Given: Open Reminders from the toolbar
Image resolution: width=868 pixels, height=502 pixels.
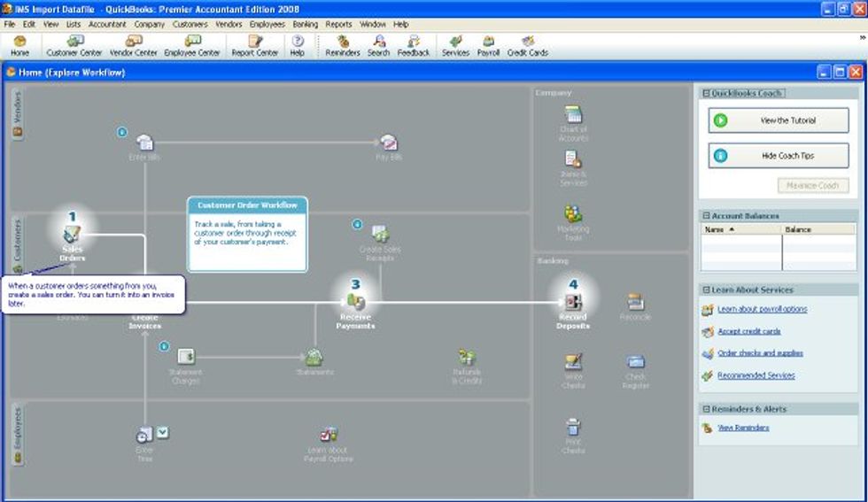Looking at the screenshot, I should [x=343, y=45].
